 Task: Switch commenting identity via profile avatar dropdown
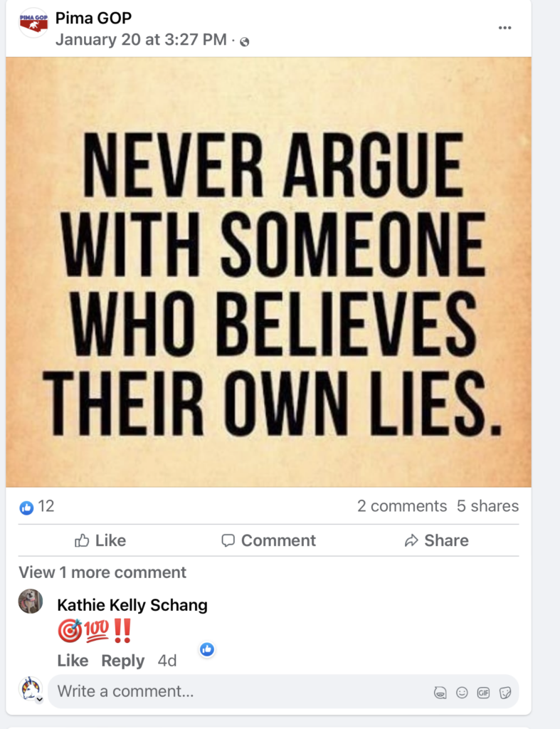point(31,689)
